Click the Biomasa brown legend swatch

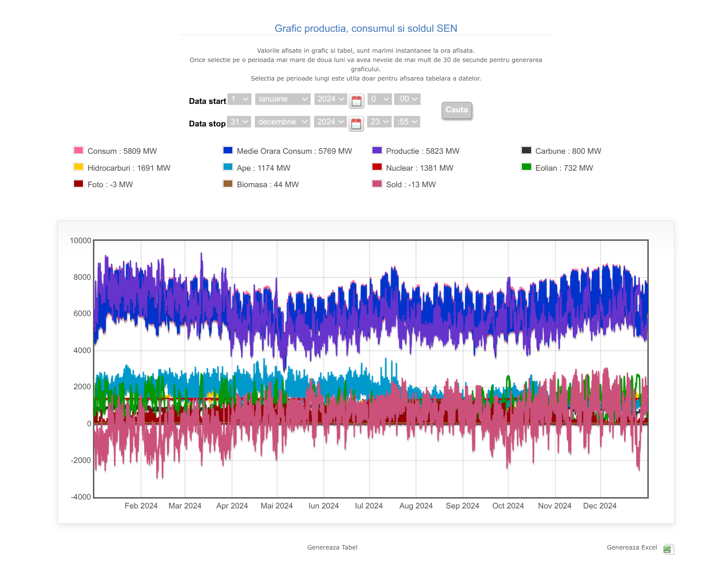pyautogui.click(x=228, y=184)
